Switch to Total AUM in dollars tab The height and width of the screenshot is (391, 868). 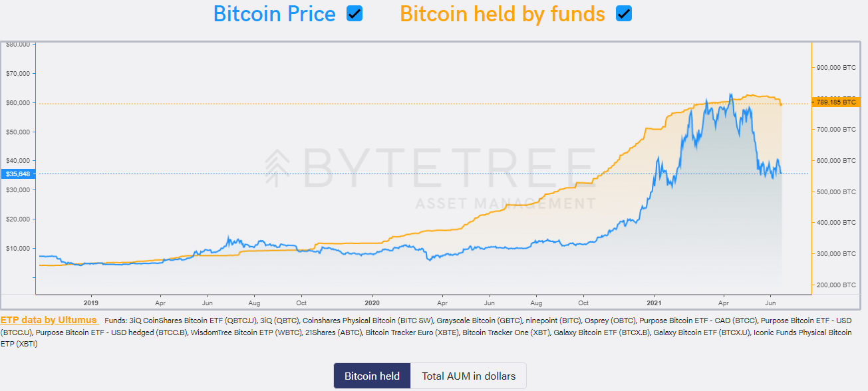click(x=468, y=376)
